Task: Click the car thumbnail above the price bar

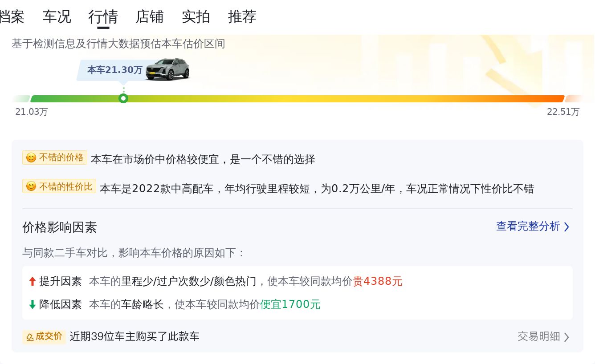Action: coord(168,69)
